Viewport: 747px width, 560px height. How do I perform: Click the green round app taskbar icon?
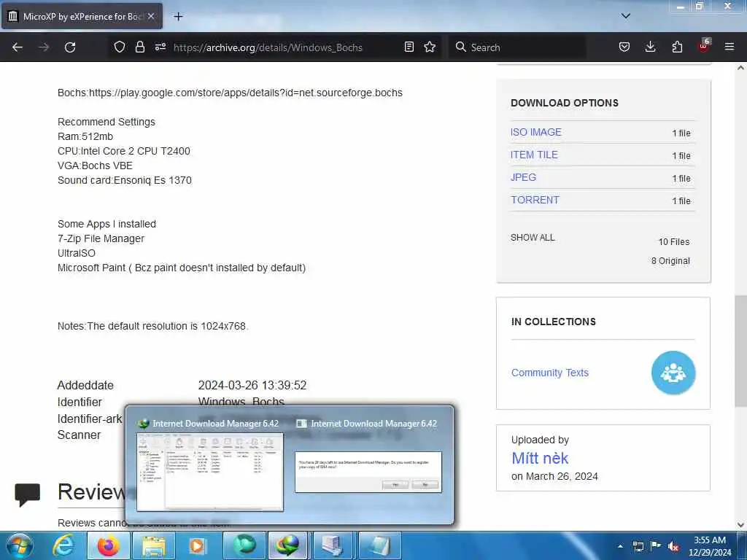pyautogui.click(x=244, y=545)
